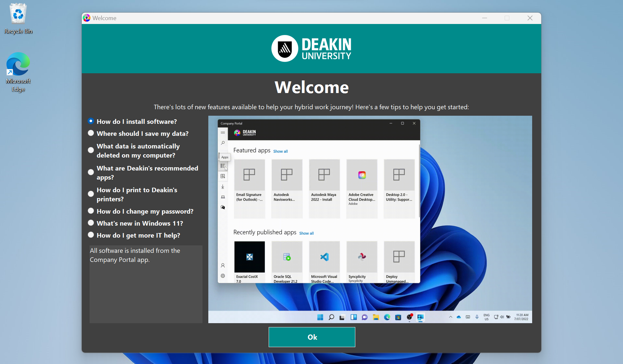Open the Recycle Bin desktop icon
This screenshot has width=623, height=364.
18,18
